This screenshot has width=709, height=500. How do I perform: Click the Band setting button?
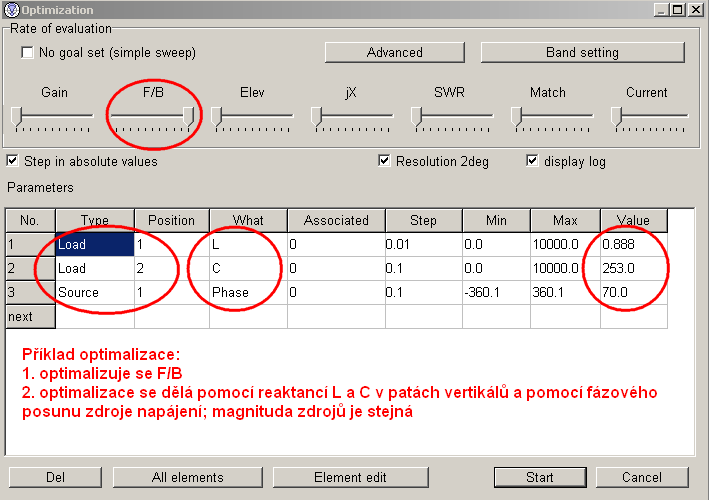click(x=581, y=52)
